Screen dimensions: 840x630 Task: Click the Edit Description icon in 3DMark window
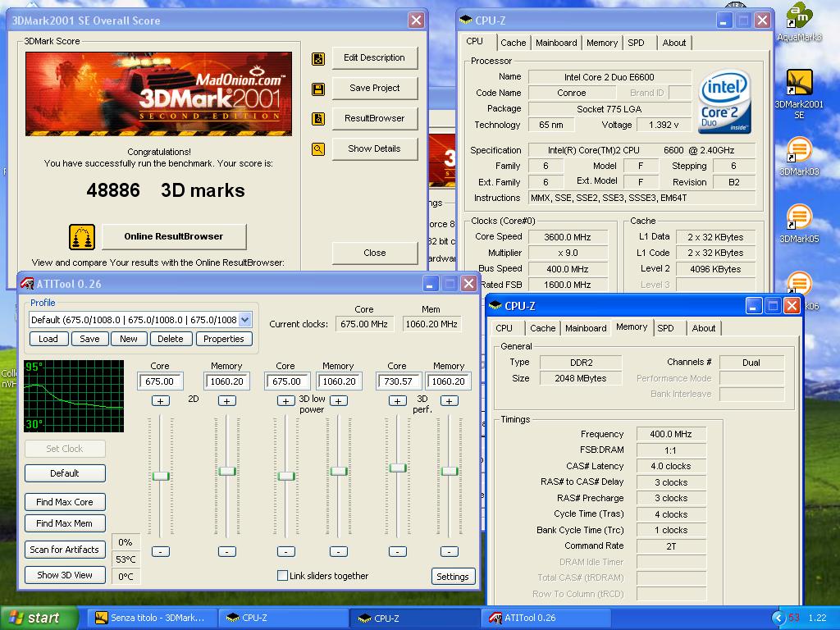pos(318,58)
